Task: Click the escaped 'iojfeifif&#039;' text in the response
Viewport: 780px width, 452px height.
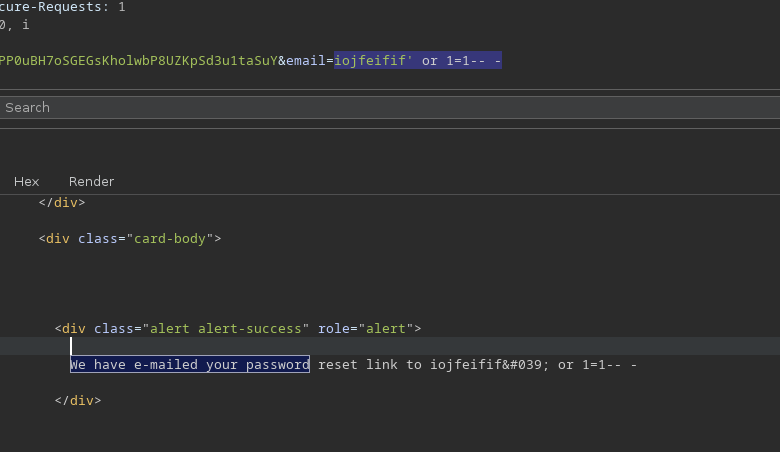Action: [490, 365]
